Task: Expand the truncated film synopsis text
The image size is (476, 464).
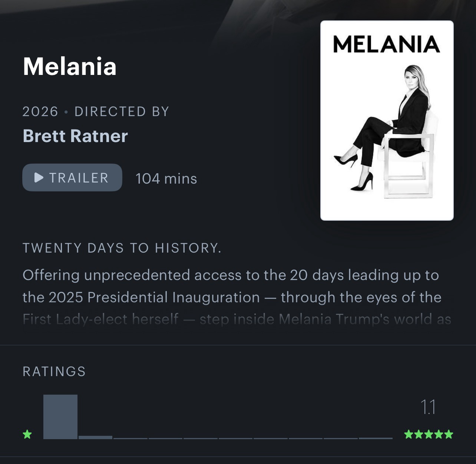Action: click(x=237, y=319)
